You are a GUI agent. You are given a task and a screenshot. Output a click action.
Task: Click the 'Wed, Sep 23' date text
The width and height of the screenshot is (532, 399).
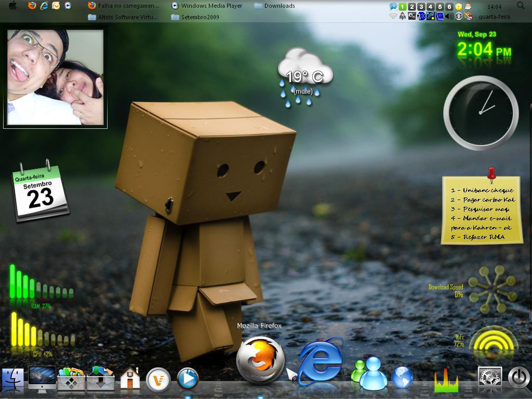(477, 34)
